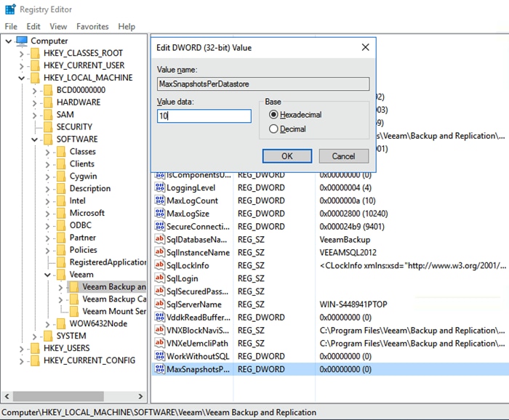The image size is (509, 420).
Task: Select the BCD00000000 key
Action: point(81,90)
